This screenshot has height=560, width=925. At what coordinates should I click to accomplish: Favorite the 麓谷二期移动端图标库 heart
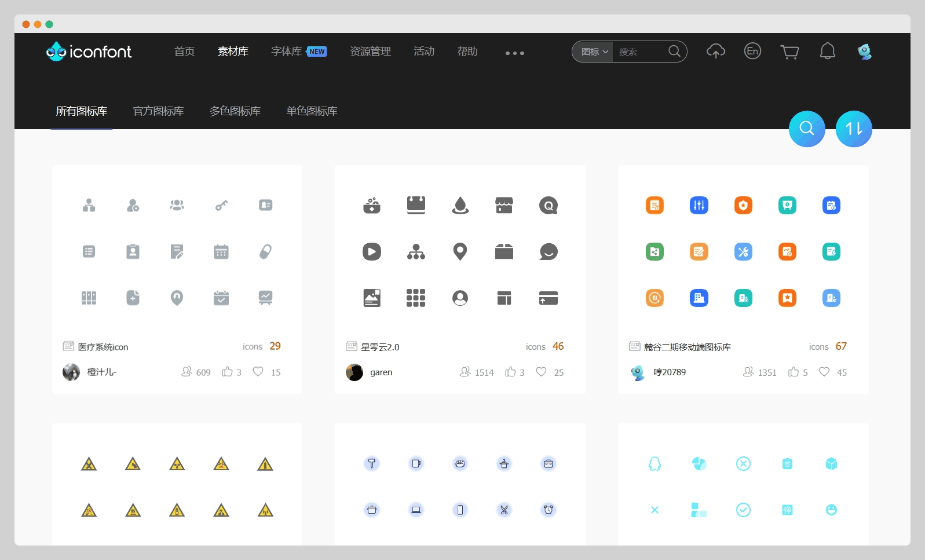pyautogui.click(x=824, y=372)
